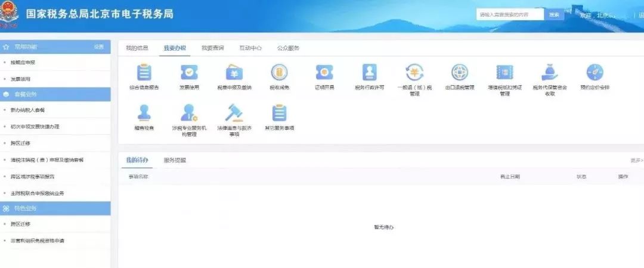Open the 税务代保管资金收取 icon
The image size is (644, 268).
pyautogui.click(x=550, y=72)
